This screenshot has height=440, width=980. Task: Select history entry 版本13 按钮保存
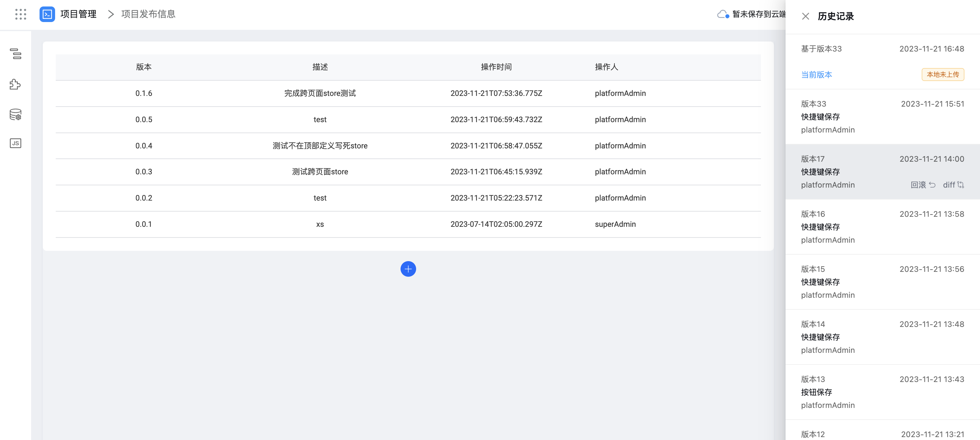[x=882, y=392]
